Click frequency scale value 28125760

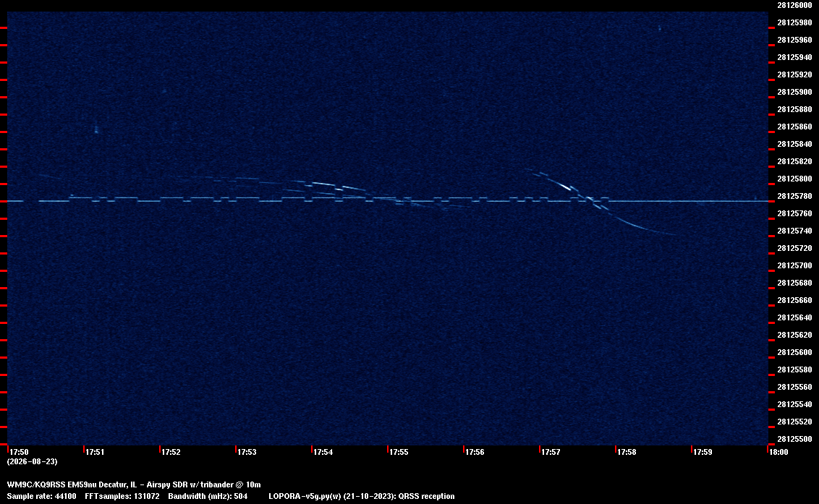click(794, 213)
